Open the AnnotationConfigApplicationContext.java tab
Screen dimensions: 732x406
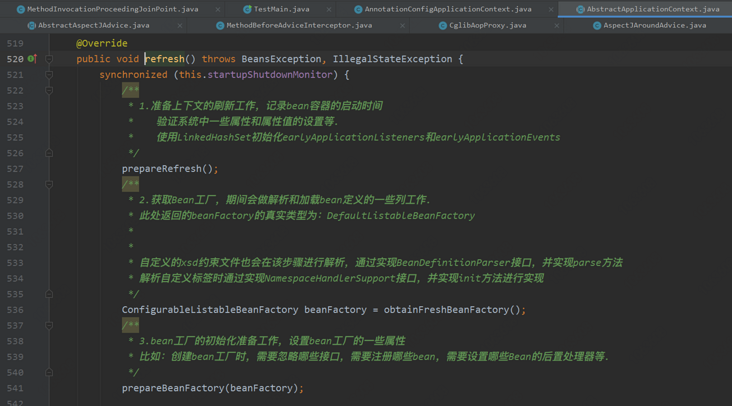tap(447, 9)
